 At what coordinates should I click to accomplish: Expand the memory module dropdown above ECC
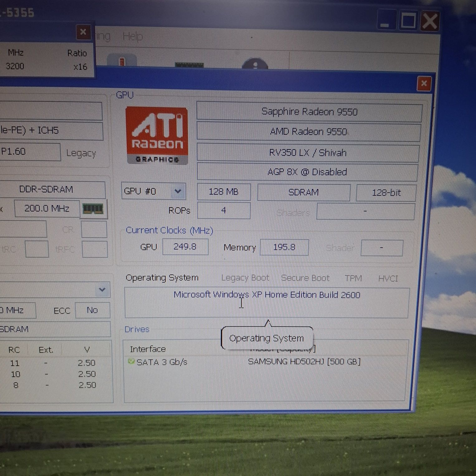pos(102,289)
